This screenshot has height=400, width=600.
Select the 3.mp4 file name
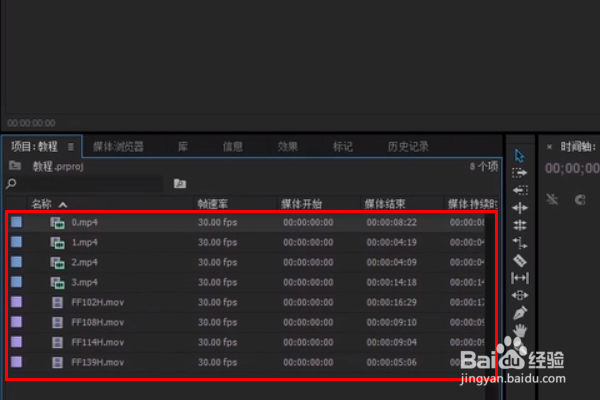point(85,282)
